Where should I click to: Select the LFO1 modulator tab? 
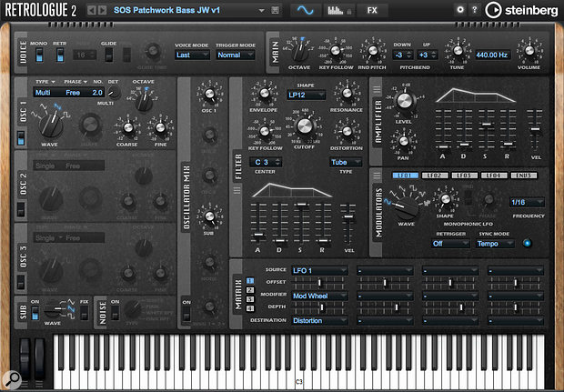tap(406, 176)
